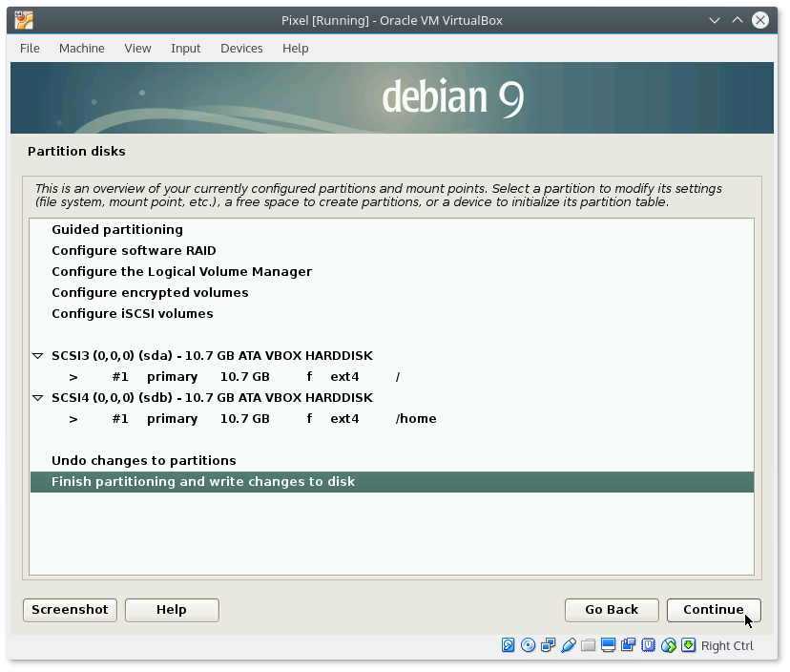The height and width of the screenshot is (672, 790).
Task: Click the VirtualBox title bar app icon
Action: coord(24,20)
